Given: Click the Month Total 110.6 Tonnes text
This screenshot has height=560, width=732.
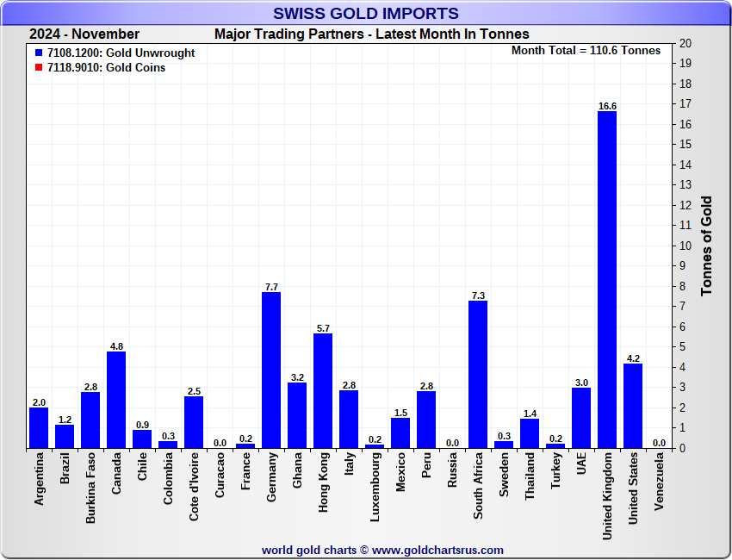Looking at the screenshot, I should [586, 51].
